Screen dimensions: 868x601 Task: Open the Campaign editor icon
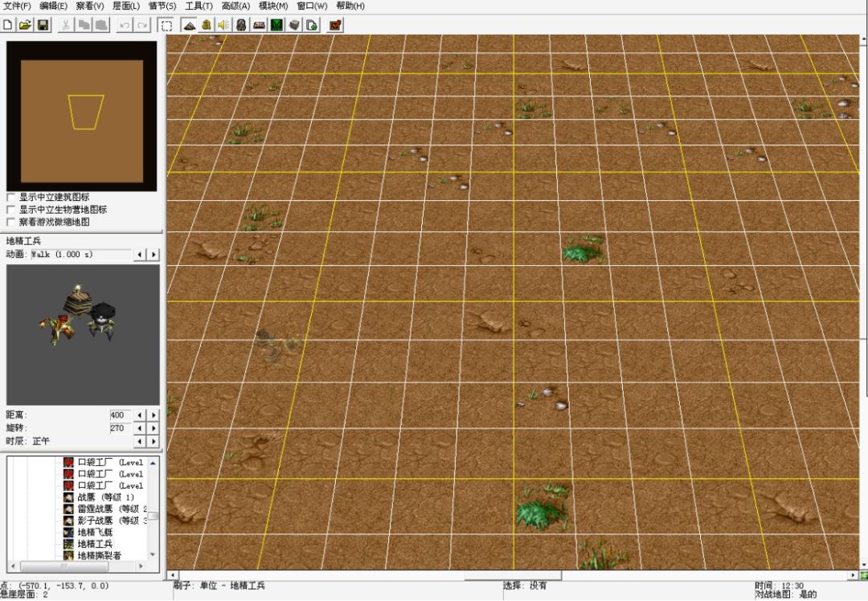click(x=259, y=25)
